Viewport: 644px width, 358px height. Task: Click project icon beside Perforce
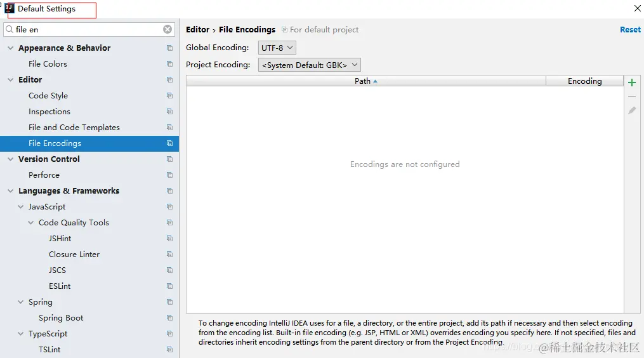coord(169,175)
